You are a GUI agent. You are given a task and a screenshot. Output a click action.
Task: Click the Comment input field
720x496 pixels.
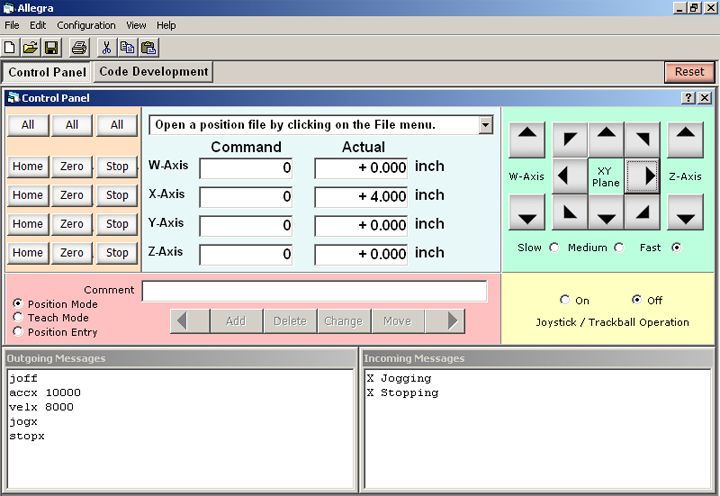pos(315,291)
